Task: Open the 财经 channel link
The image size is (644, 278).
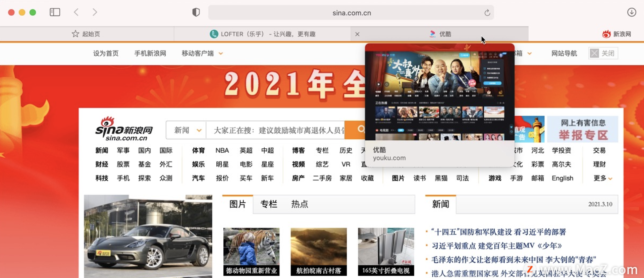Action: coord(102,164)
